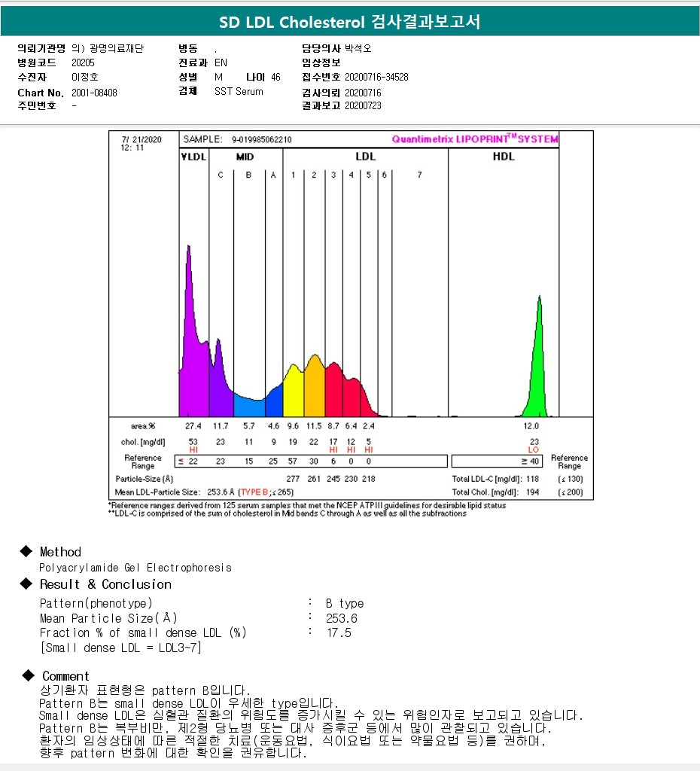Click the Polyacrylamide Gel Electrophoresis text
The image size is (700, 771).
click(x=135, y=568)
